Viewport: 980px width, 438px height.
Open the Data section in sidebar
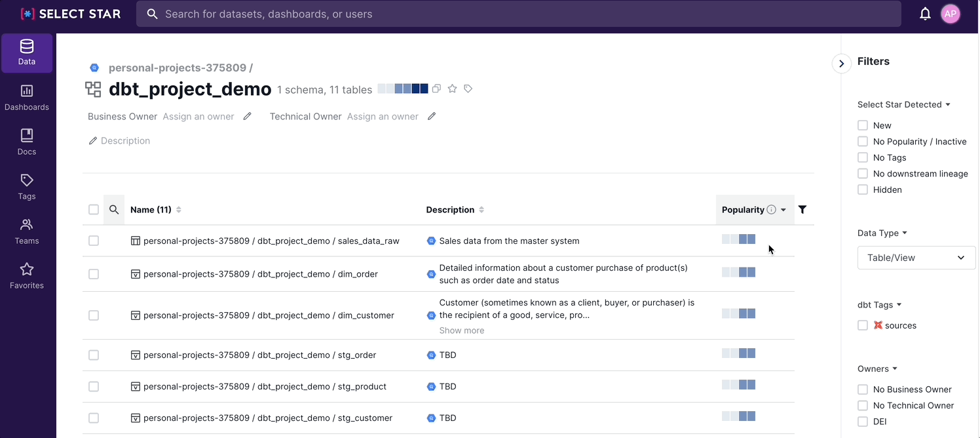[x=27, y=53]
